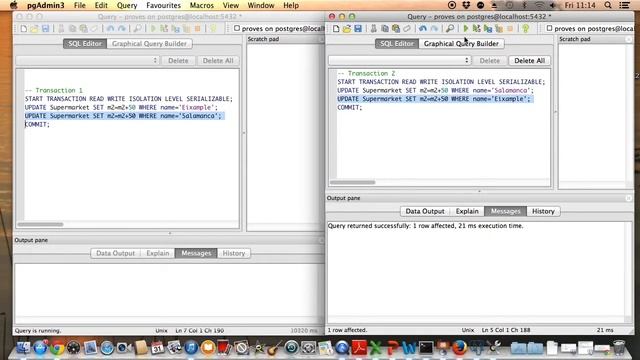Click Help hint icon in right Query window
Screen dimensions: 640x360
[x=526, y=29]
